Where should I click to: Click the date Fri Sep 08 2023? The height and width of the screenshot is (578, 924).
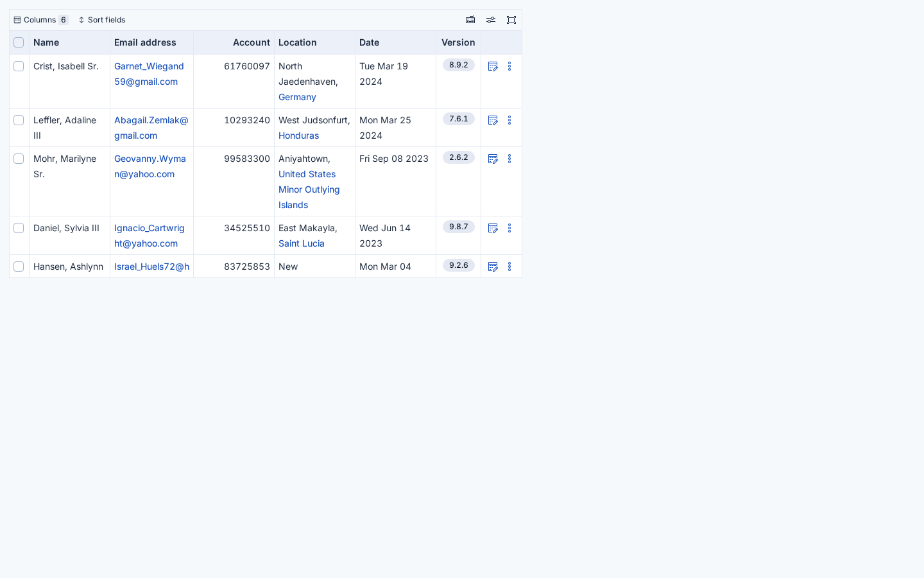click(x=394, y=159)
